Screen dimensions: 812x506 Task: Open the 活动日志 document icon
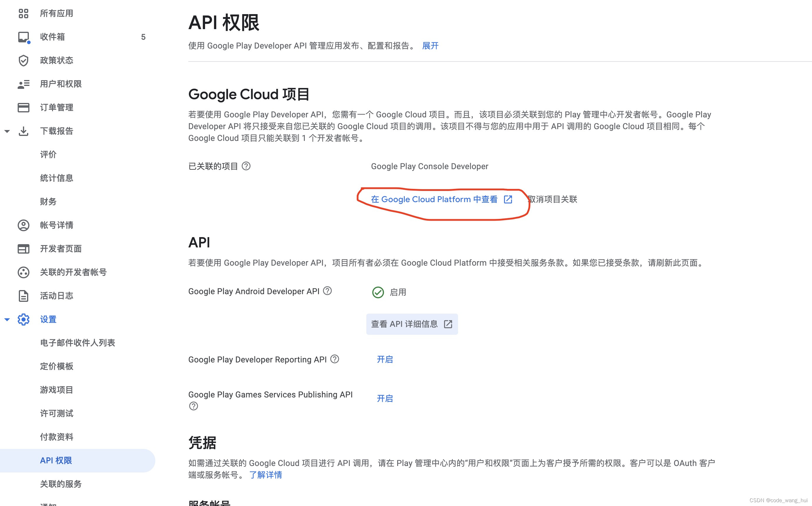[24, 296]
